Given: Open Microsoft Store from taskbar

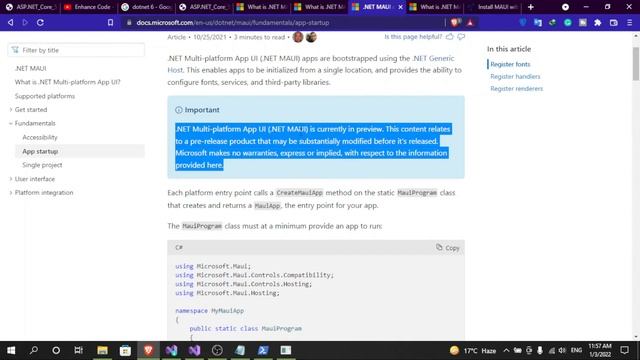Looking at the screenshot, I should pos(125,350).
